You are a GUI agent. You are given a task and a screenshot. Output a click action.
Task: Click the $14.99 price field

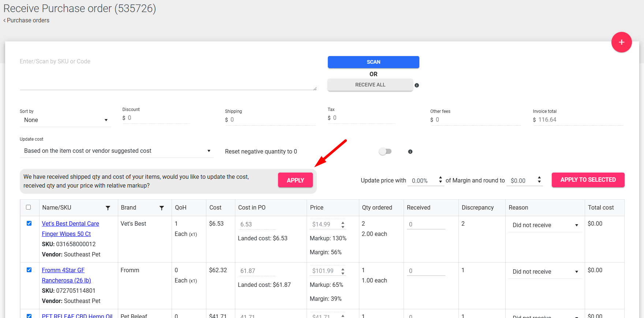pyautogui.click(x=325, y=224)
